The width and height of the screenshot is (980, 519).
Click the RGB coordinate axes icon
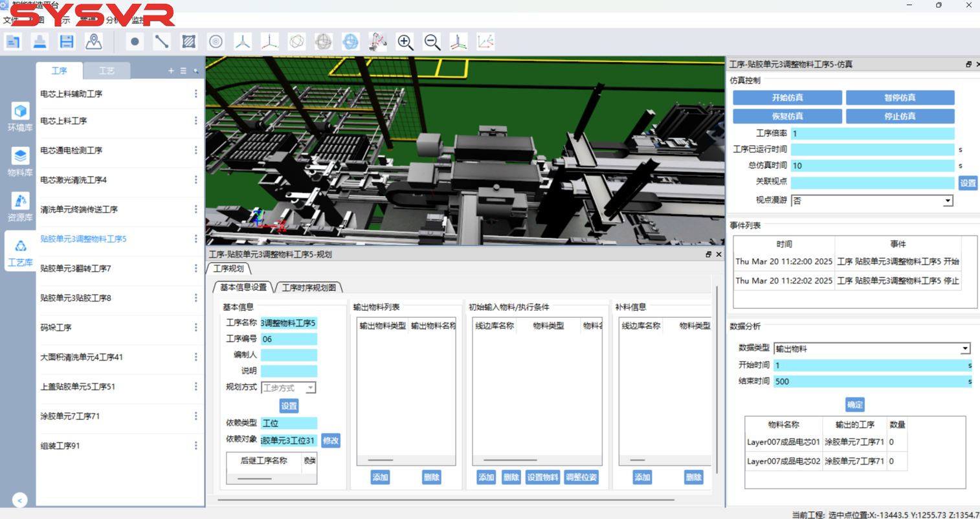[269, 42]
